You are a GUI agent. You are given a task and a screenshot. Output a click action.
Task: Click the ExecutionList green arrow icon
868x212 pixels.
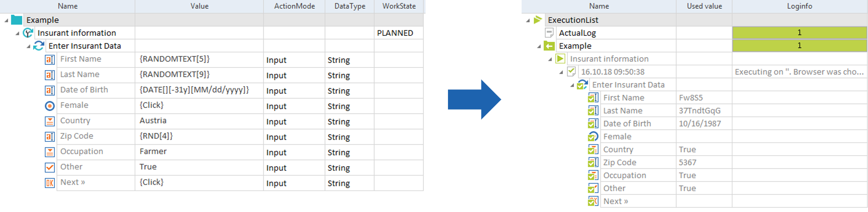pyautogui.click(x=538, y=20)
